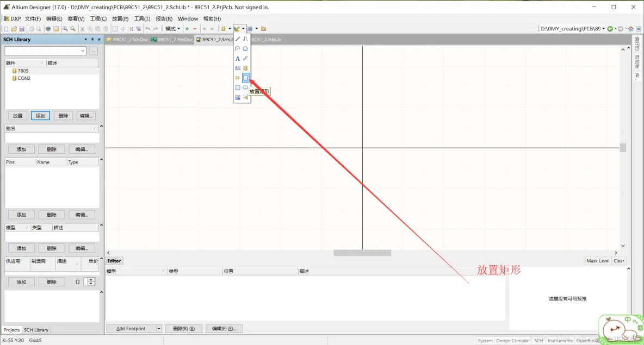This screenshot has width=644, height=345.
Task: Select component 7805 in the library list
Action: pos(23,71)
